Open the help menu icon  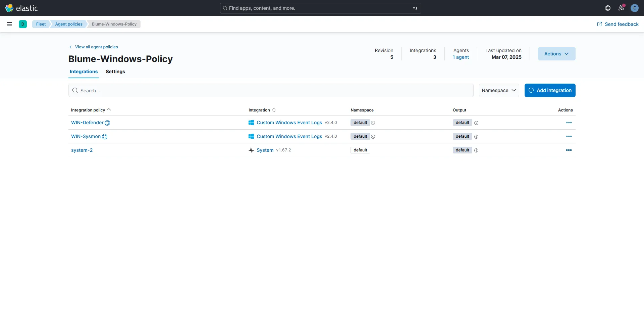point(607,8)
